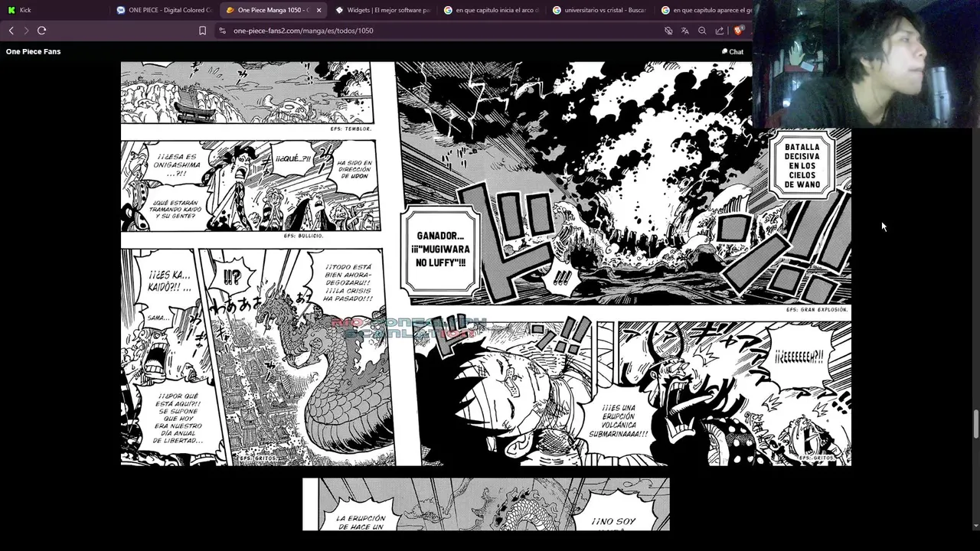Click the next manga page below
Screen dimensions: 980x551
[x=485, y=504]
